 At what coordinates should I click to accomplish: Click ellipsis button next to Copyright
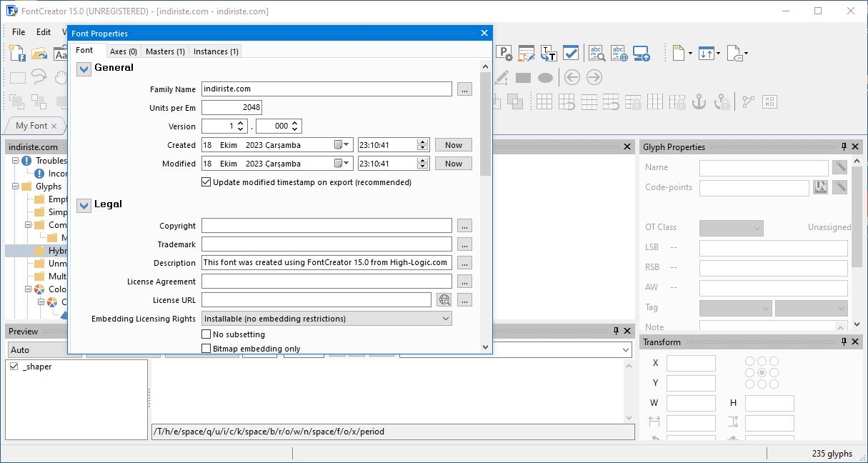(x=464, y=226)
